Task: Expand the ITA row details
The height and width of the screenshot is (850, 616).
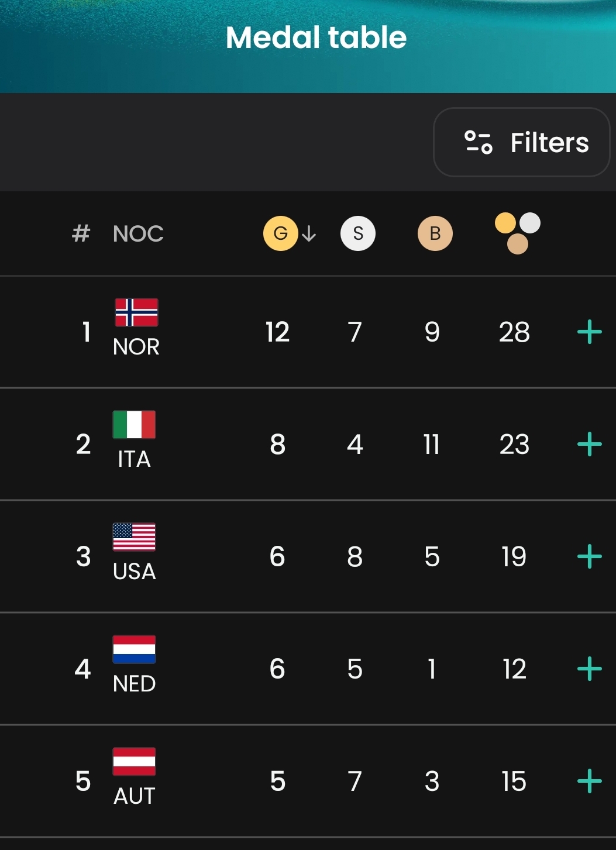Action: tap(590, 445)
